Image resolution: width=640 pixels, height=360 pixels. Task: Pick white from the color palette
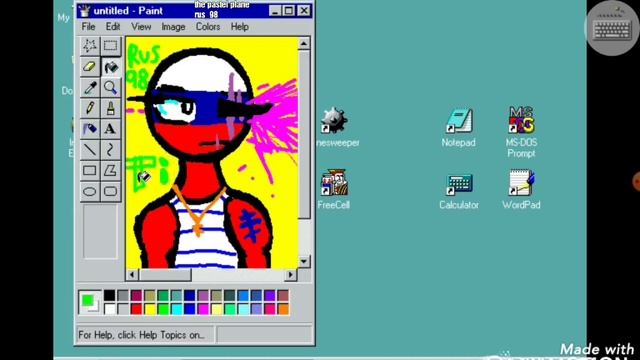point(109,309)
